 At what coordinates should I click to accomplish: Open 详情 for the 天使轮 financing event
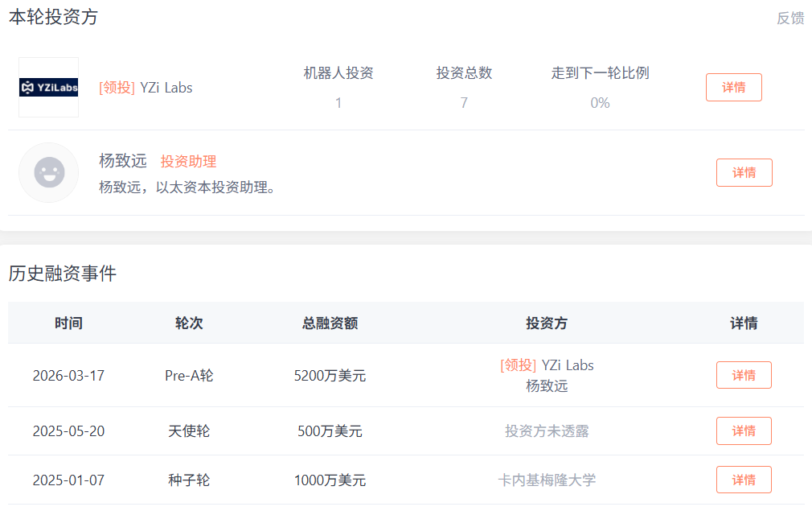click(744, 431)
